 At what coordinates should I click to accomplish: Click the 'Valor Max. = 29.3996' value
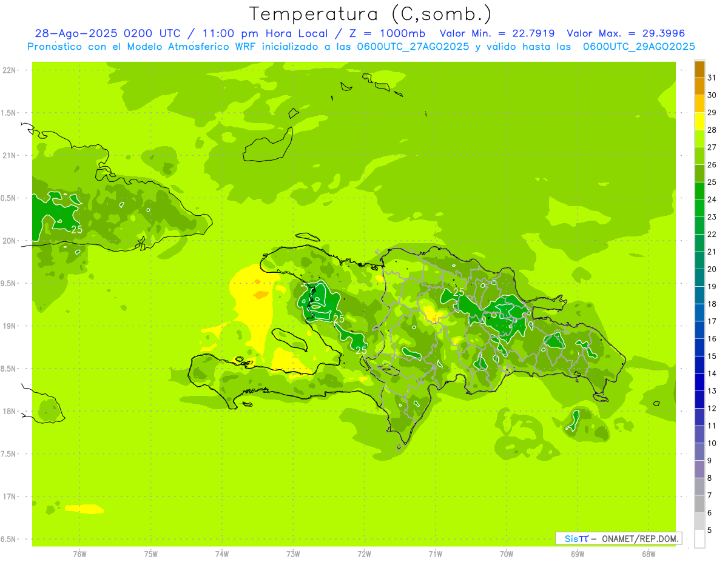(625, 33)
